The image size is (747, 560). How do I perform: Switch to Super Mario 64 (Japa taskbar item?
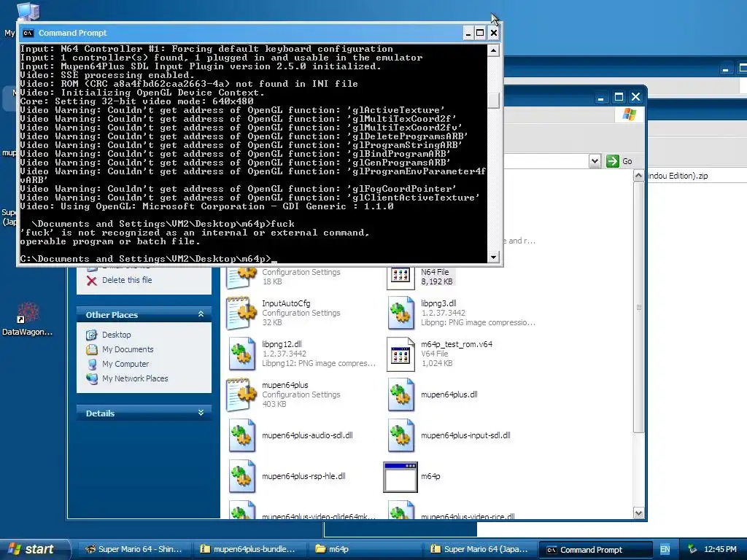[480, 549]
